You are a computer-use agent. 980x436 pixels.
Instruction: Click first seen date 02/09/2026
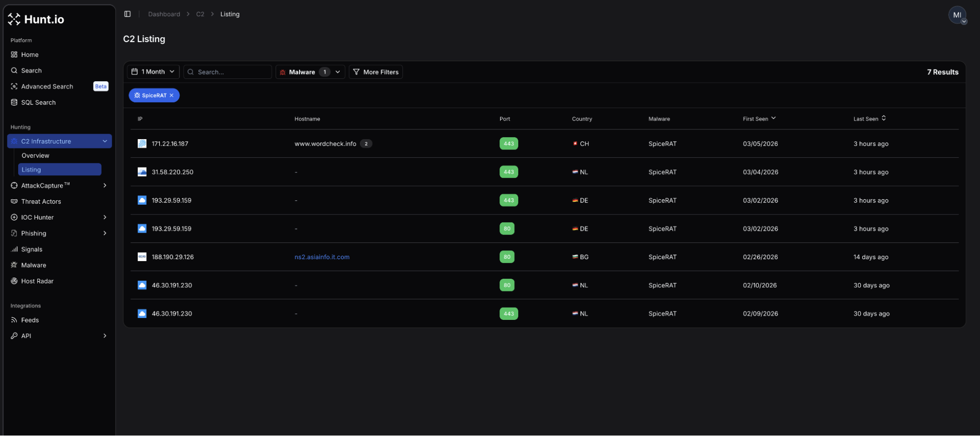pos(760,314)
